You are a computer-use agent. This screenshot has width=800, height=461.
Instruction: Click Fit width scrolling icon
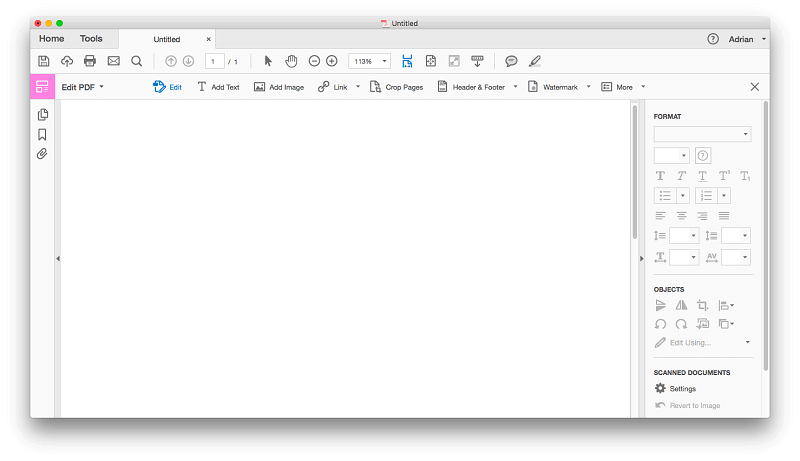click(407, 61)
